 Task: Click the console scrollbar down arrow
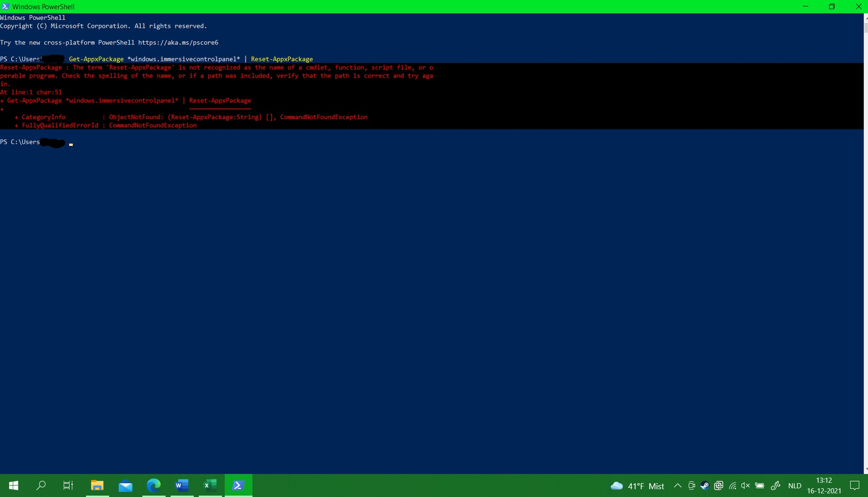[866, 469]
